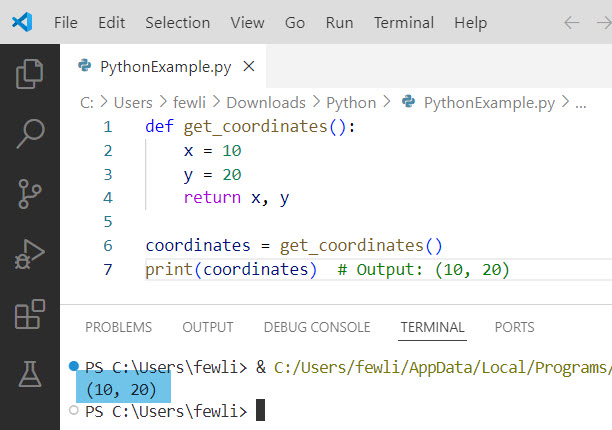Screen dimensions: 612x430
Task: Click the VS Code logo icon
Action: (22, 22)
